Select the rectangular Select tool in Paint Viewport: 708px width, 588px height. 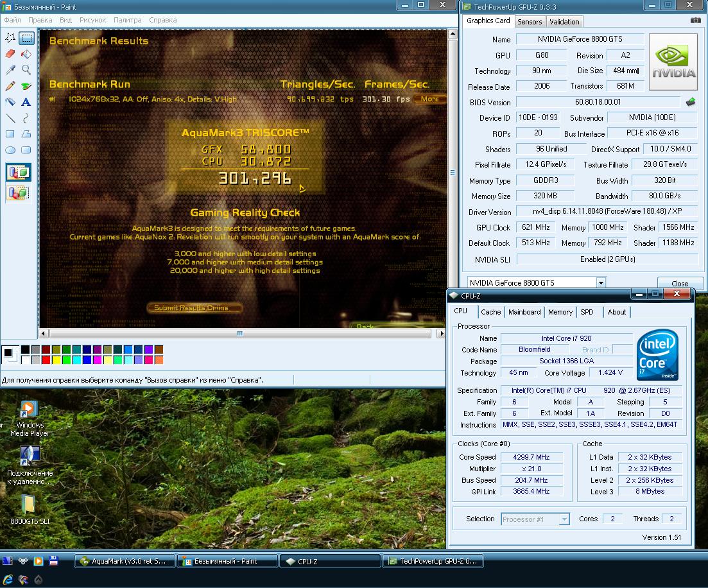(26, 38)
